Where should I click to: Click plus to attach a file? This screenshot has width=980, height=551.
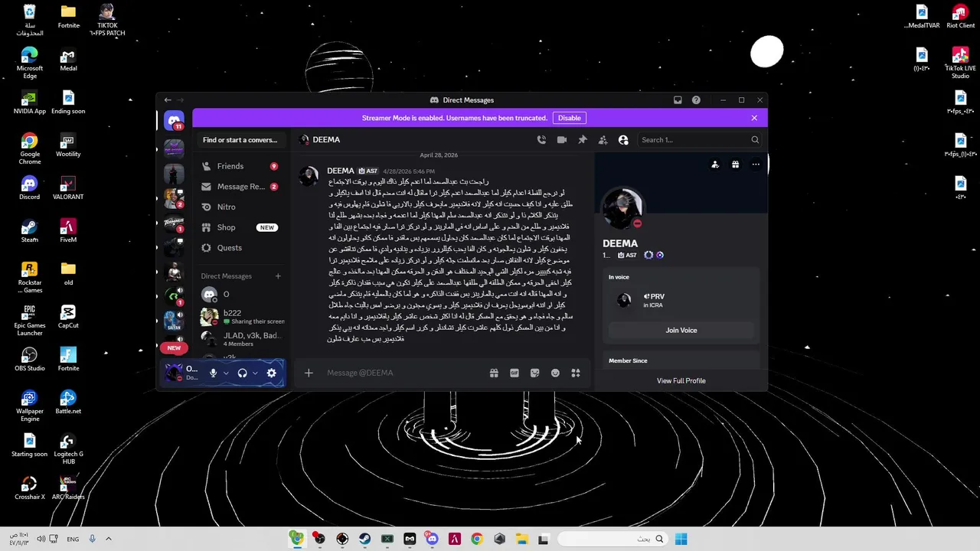click(309, 373)
